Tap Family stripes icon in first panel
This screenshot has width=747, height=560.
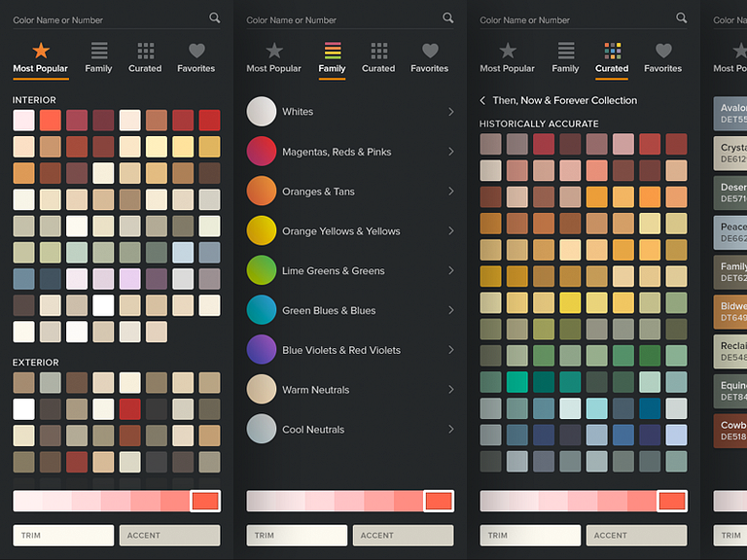tap(99, 51)
